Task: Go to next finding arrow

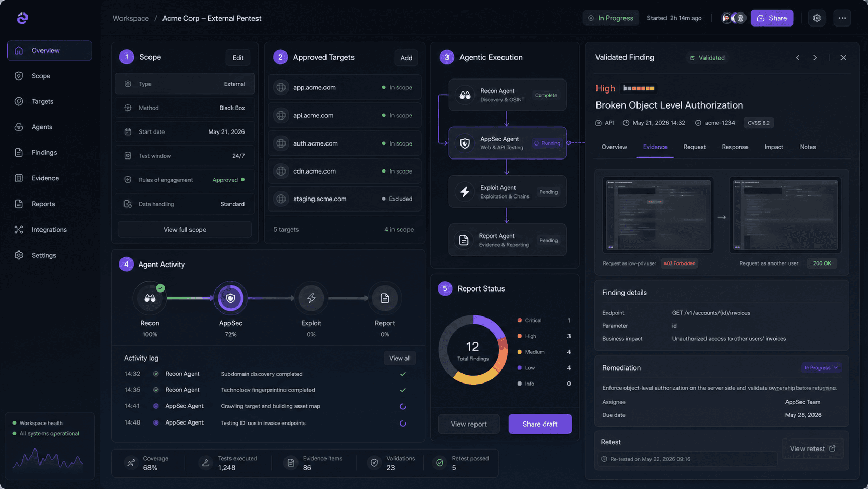Action: (815, 58)
